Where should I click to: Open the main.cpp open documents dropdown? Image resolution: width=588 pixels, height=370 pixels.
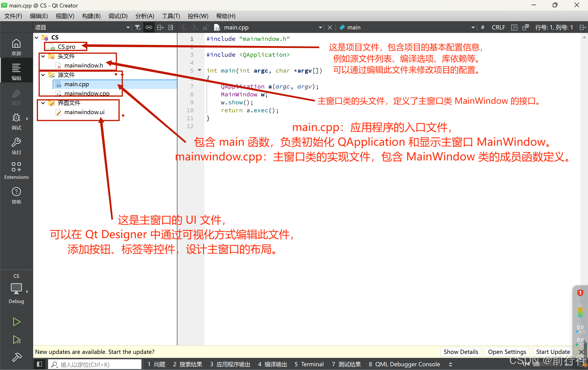tap(320, 27)
